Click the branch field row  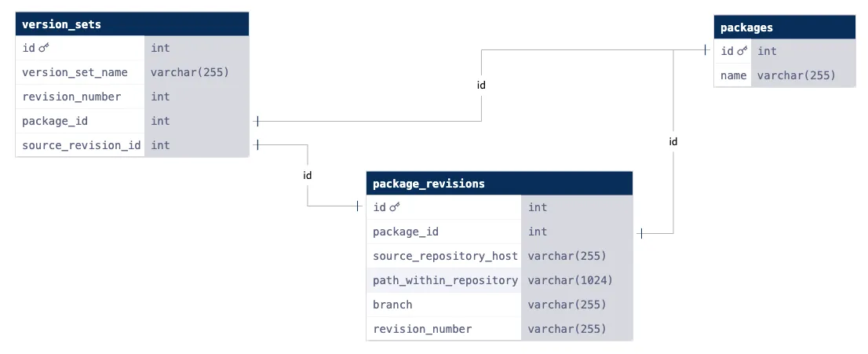pyautogui.click(x=392, y=305)
